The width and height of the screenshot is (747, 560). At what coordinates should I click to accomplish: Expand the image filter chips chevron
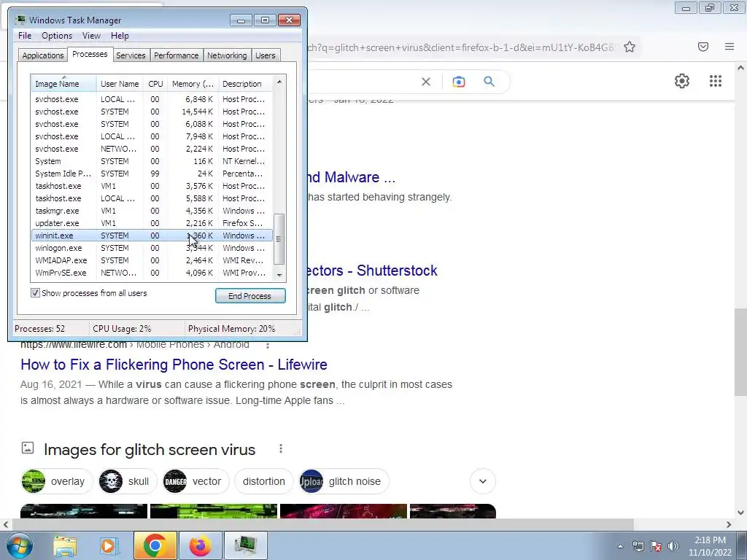[x=483, y=481]
